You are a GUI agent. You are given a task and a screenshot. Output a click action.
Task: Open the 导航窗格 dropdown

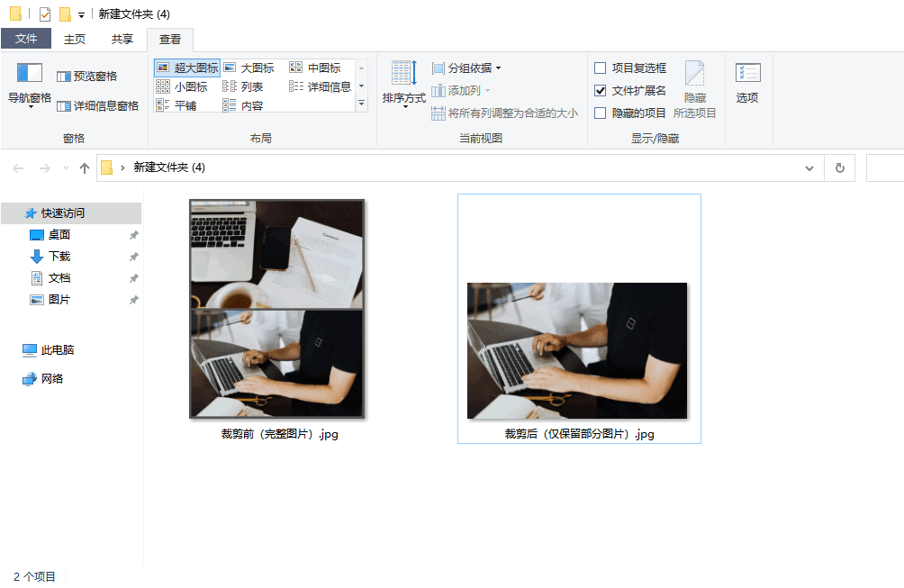(30, 86)
